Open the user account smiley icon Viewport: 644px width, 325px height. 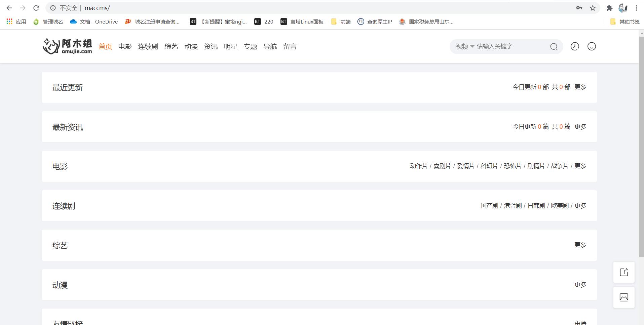click(x=591, y=46)
